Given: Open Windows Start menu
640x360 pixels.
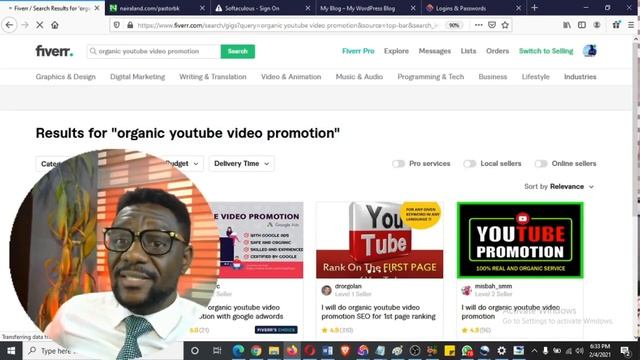Looking at the screenshot, I should point(11,351).
